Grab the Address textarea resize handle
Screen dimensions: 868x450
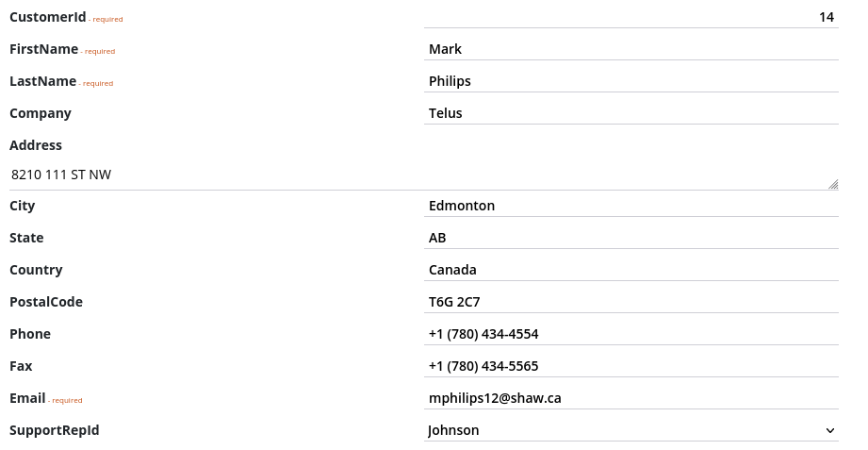click(x=833, y=185)
